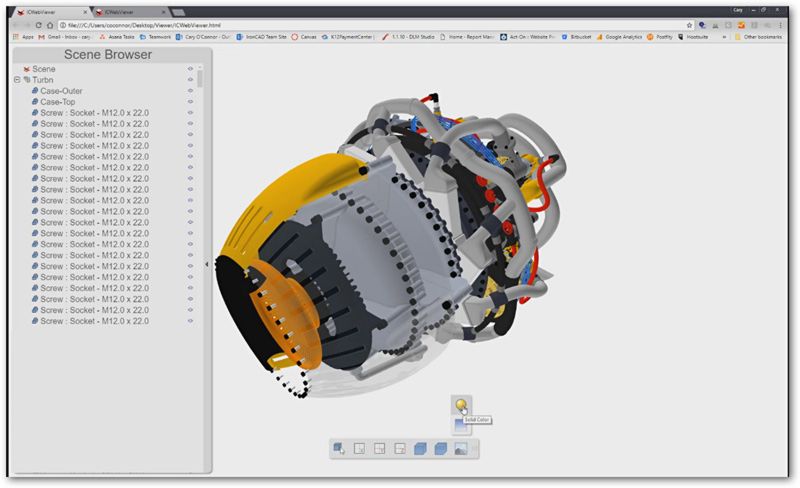Click the Turbn assembly icon

(x=27, y=80)
